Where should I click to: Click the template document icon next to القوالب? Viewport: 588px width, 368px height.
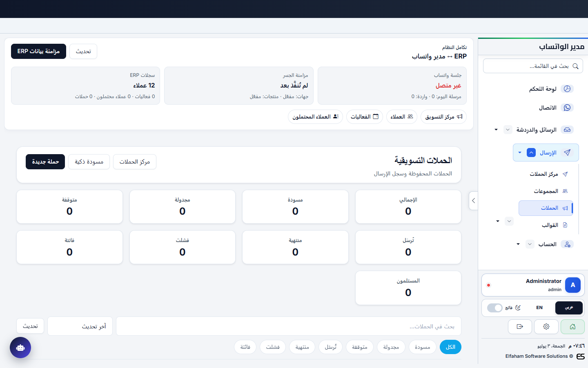(565, 225)
